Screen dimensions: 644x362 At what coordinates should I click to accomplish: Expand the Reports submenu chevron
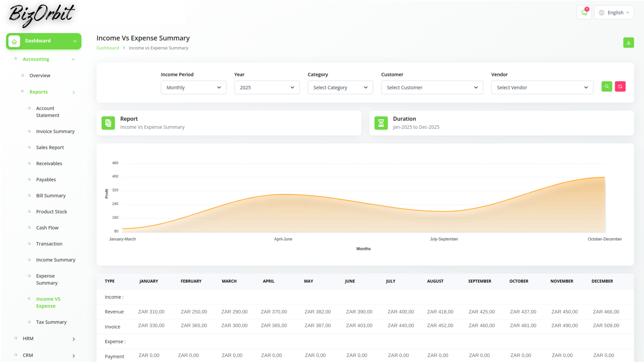tap(74, 93)
